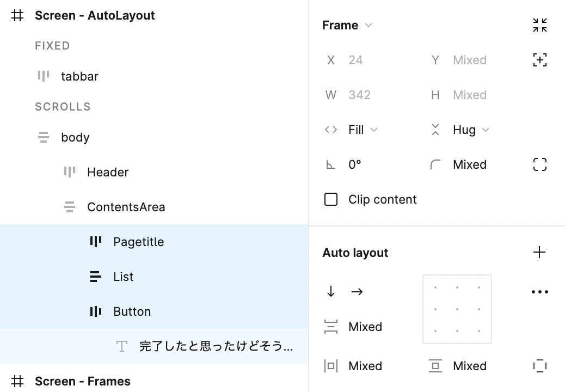Click the individual padding icon
The image size is (565, 392).
click(x=539, y=366)
